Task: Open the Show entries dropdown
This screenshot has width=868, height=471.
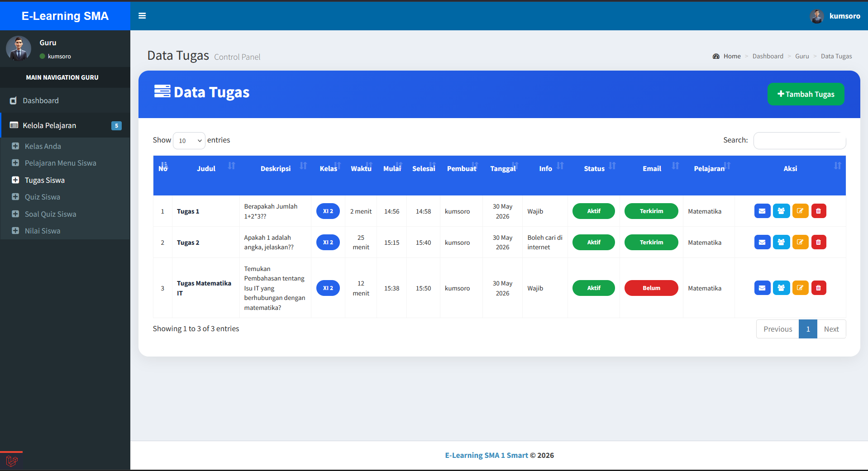Action: [189, 141]
